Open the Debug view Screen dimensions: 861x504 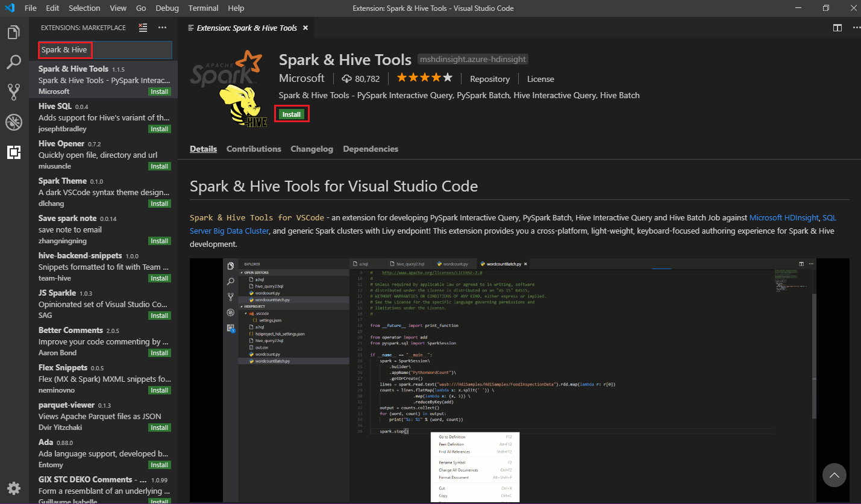pyautogui.click(x=14, y=122)
